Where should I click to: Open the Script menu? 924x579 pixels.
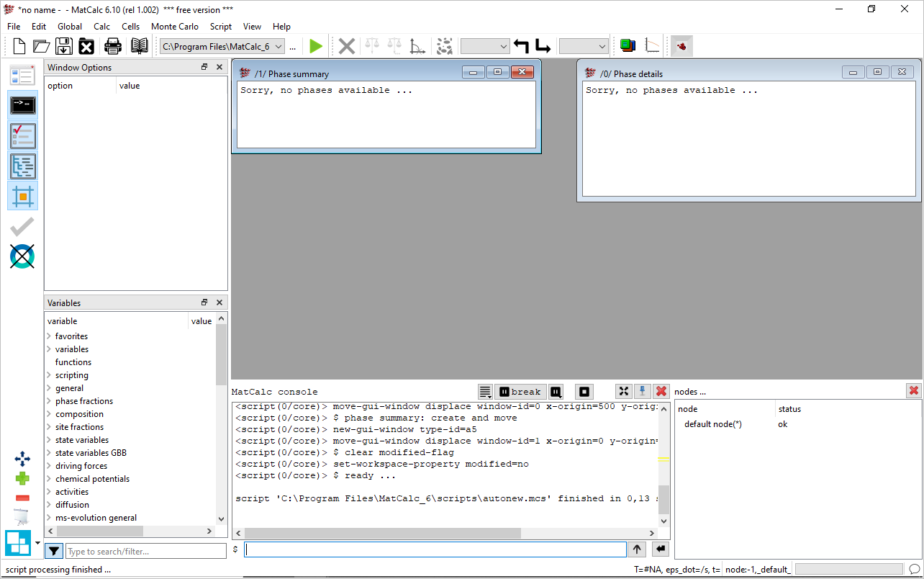coord(221,27)
